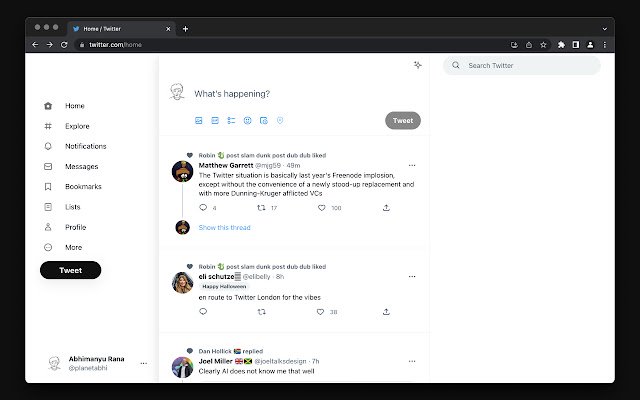Click the share page icon in address bar
640x400 pixels.
coord(529,45)
